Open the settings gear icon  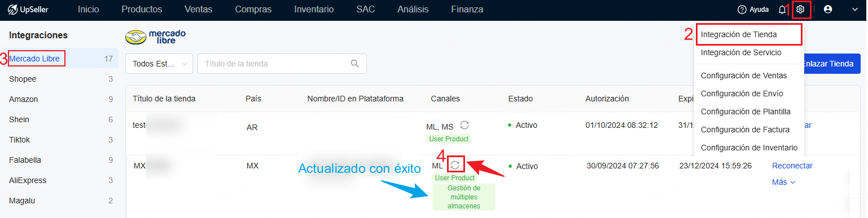coord(800,10)
